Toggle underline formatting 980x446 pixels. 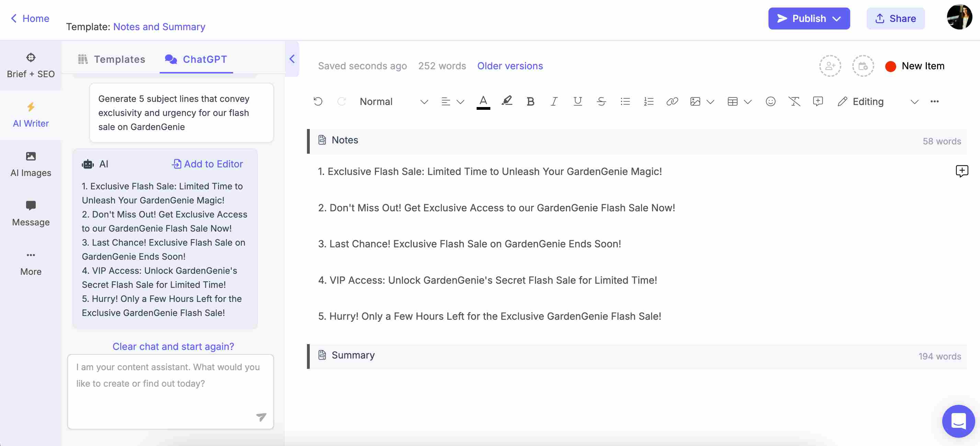pos(578,102)
